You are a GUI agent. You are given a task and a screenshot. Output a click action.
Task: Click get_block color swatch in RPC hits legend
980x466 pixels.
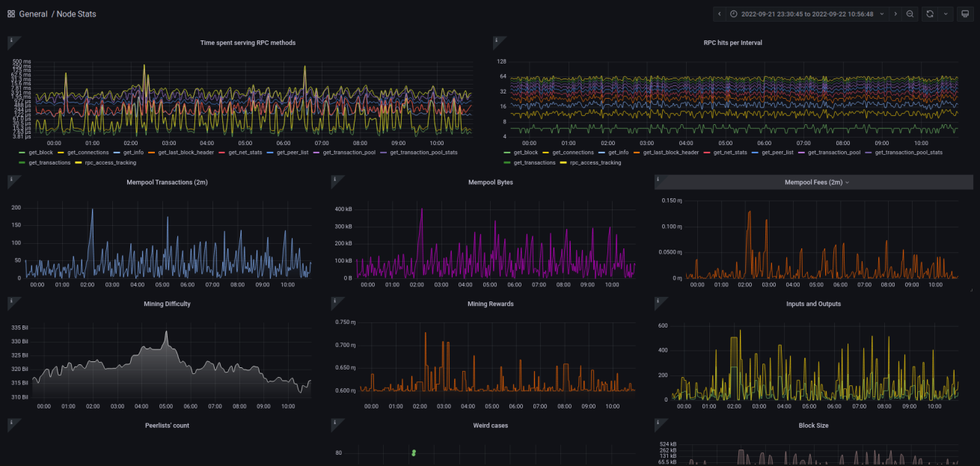(x=507, y=153)
